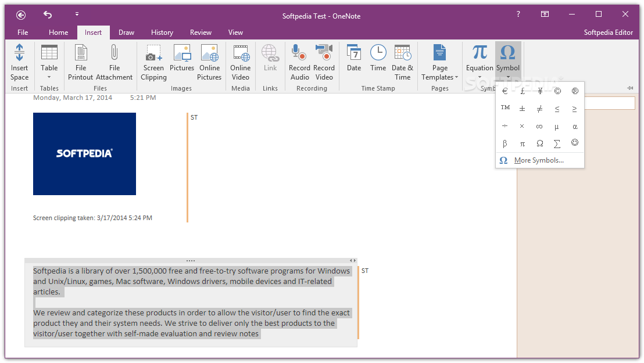Insert a File Printout
This screenshot has width=644, height=363.
(80, 62)
